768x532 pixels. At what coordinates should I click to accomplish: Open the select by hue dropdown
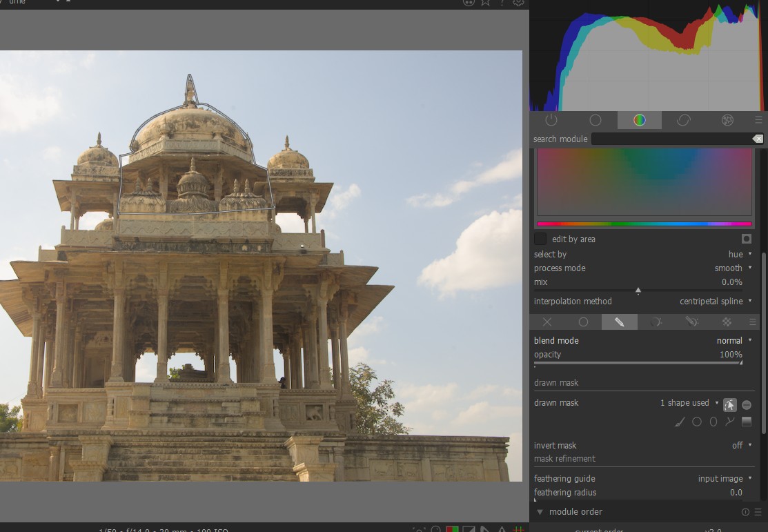point(643,254)
